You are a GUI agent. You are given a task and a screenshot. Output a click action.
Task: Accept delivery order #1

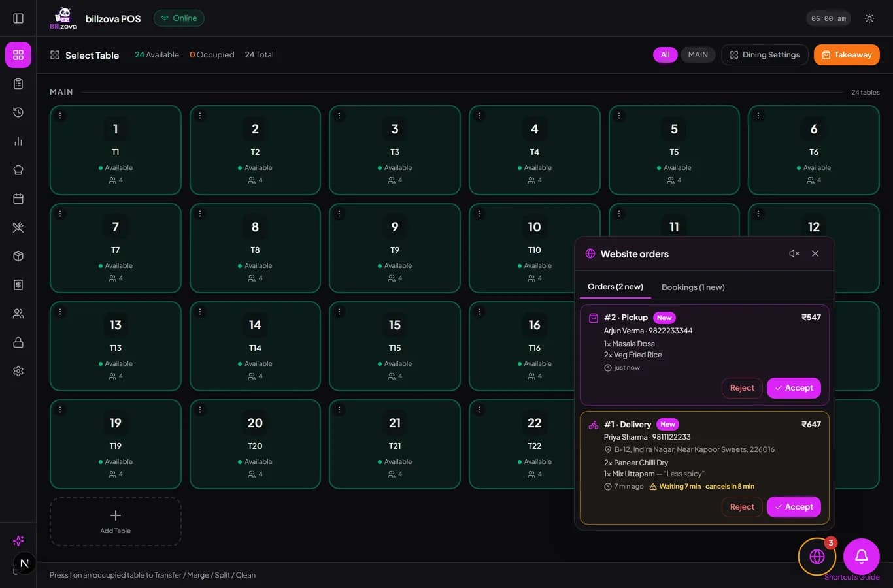[794, 507]
